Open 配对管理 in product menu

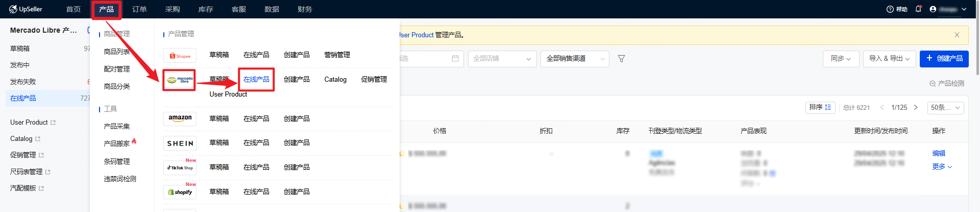coord(117,69)
